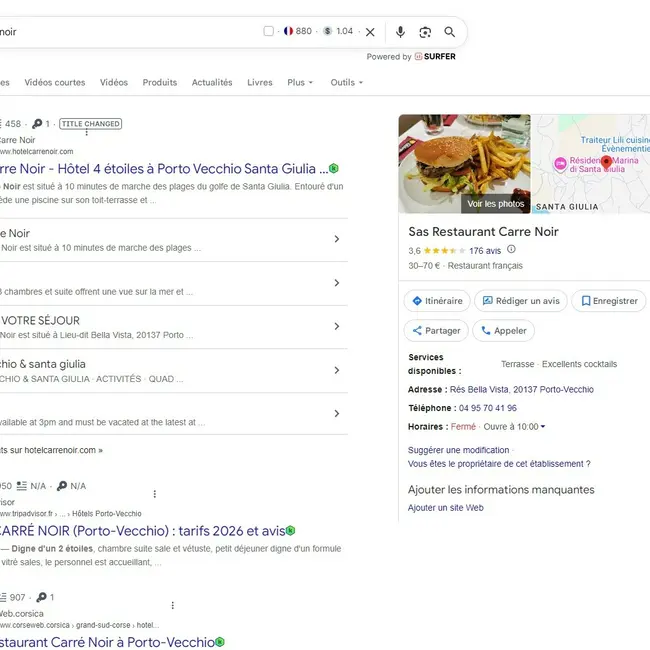Open options menu for corseweb result

pyautogui.click(x=172, y=606)
